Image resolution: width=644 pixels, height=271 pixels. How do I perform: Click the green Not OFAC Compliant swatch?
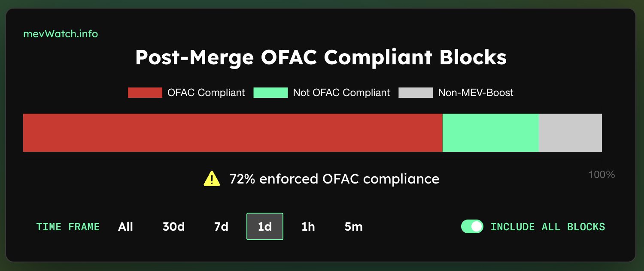click(x=270, y=93)
